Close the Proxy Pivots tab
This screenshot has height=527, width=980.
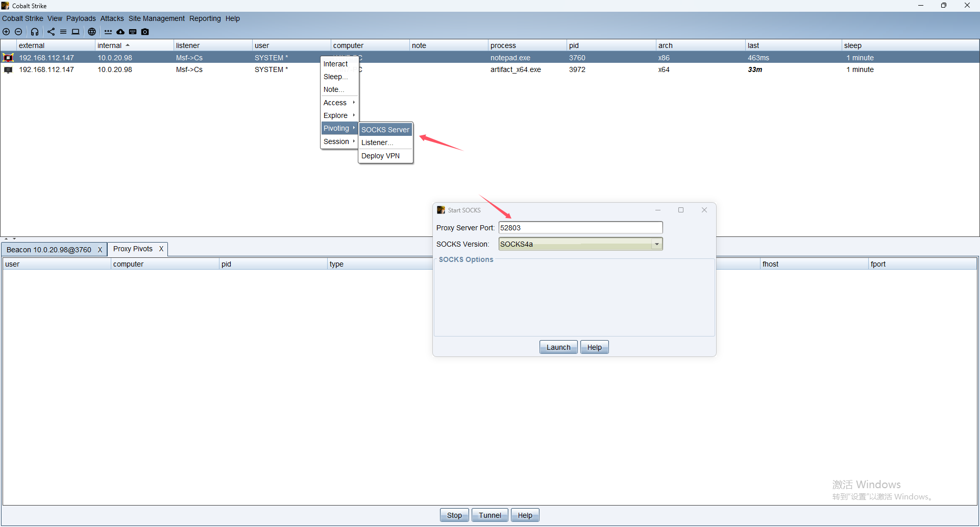tap(161, 249)
